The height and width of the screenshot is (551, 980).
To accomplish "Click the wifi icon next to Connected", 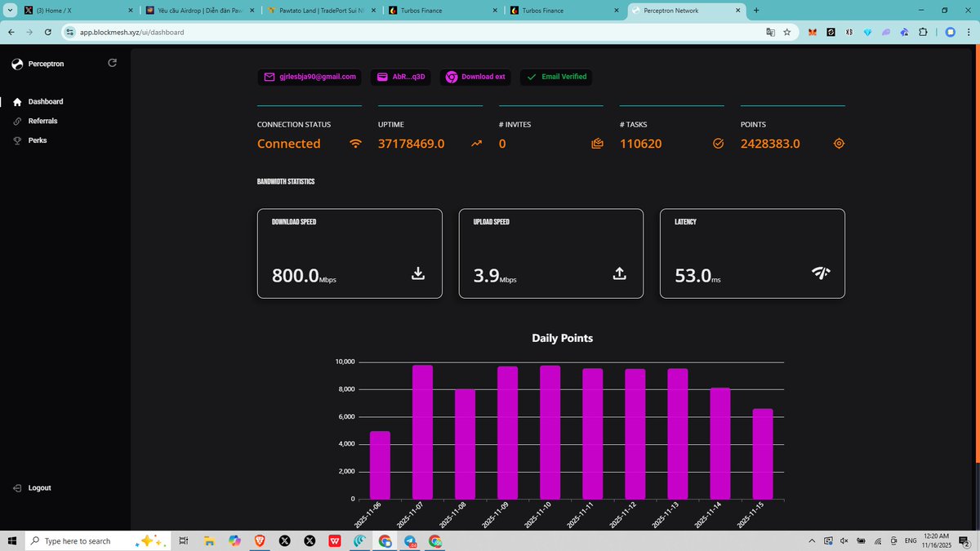I will click(355, 144).
